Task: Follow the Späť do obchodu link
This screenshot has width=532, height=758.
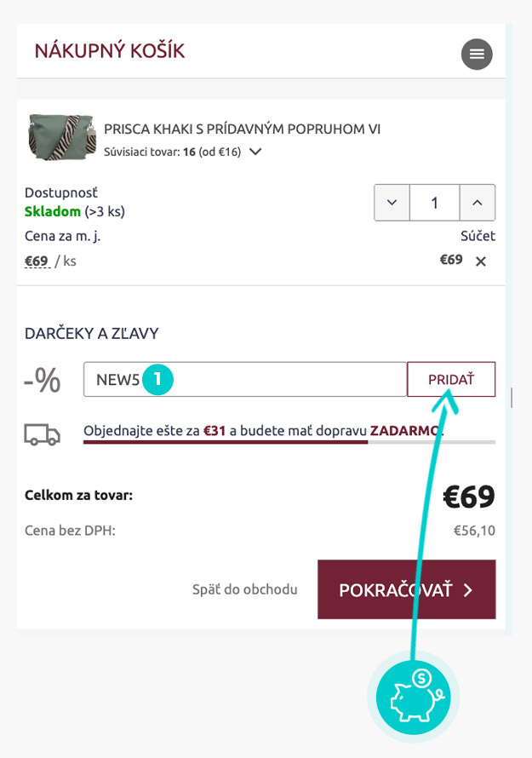Action: pyautogui.click(x=245, y=589)
